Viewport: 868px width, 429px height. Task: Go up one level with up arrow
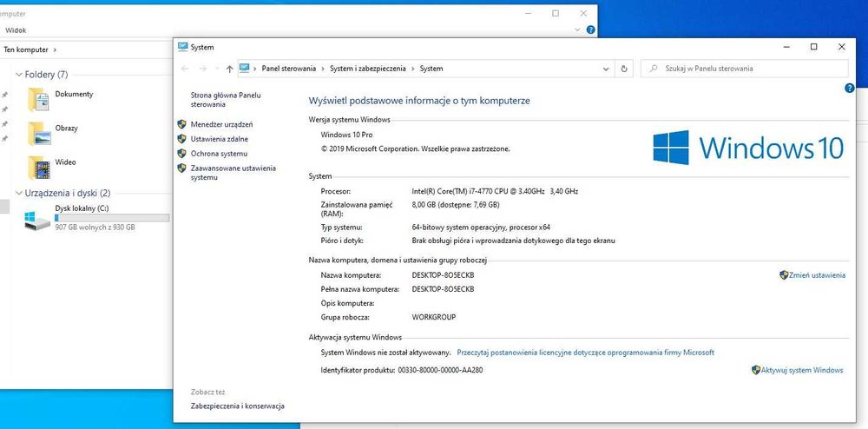[230, 69]
